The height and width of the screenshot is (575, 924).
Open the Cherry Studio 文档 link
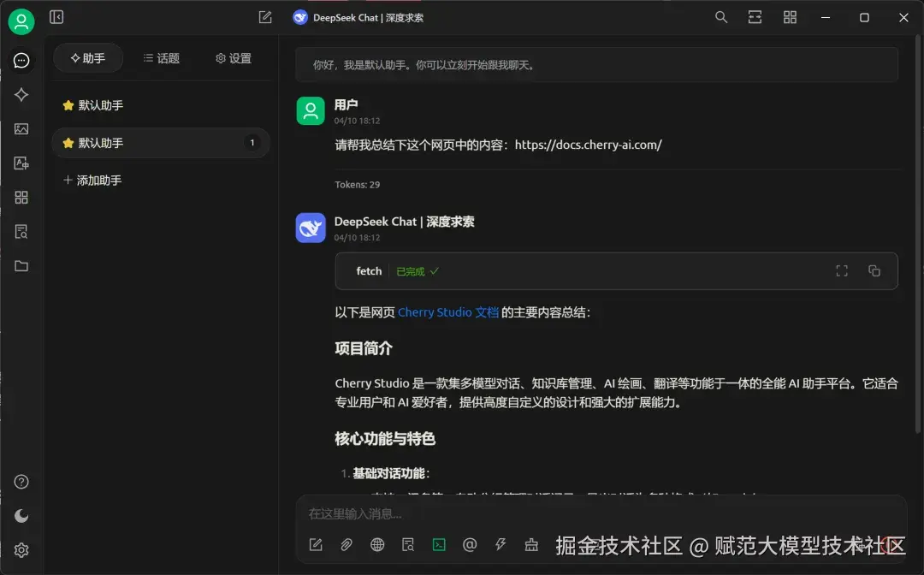tap(447, 312)
